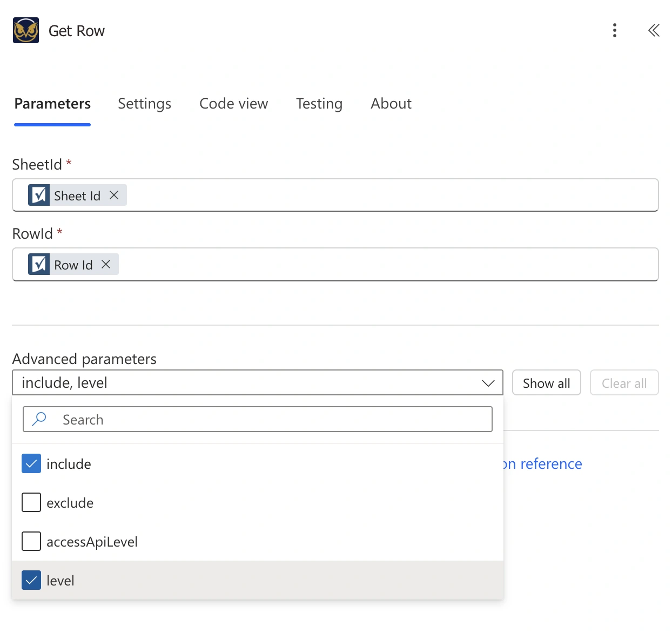Uncheck the include checkbox

click(31, 463)
